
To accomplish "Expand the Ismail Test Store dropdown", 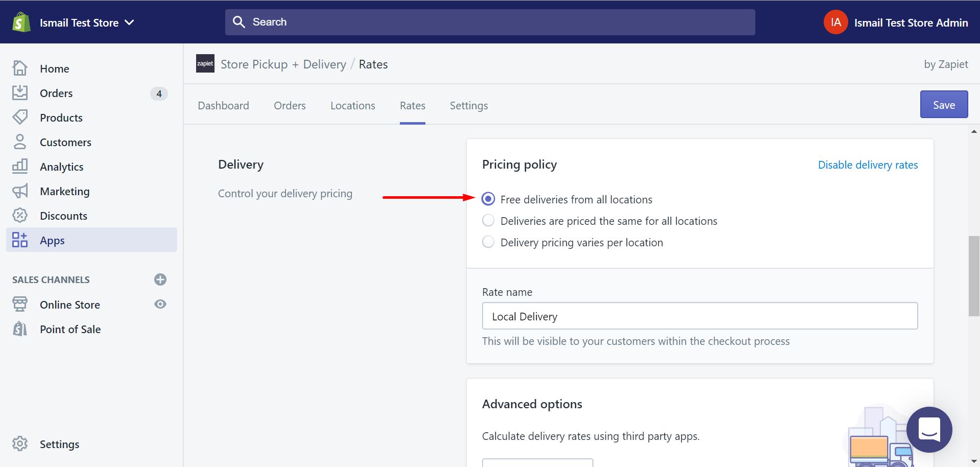I will [129, 22].
